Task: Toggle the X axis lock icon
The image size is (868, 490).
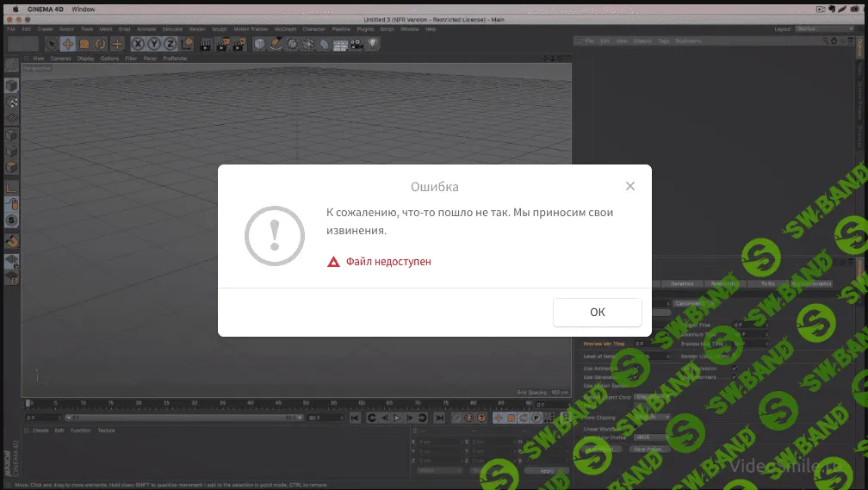Action: pyautogui.click(x=138, y=44)
